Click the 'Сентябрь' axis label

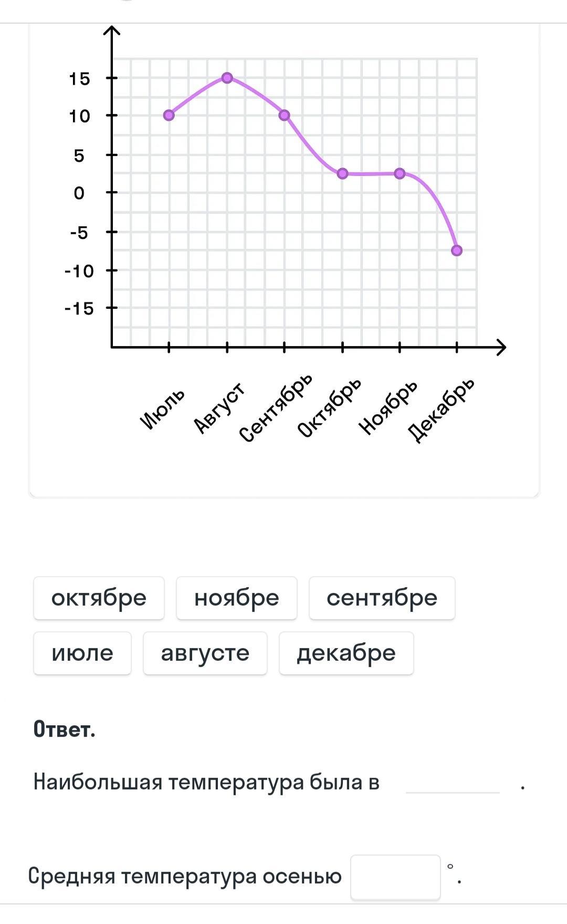pyautogui.click(x=276, y=408)
